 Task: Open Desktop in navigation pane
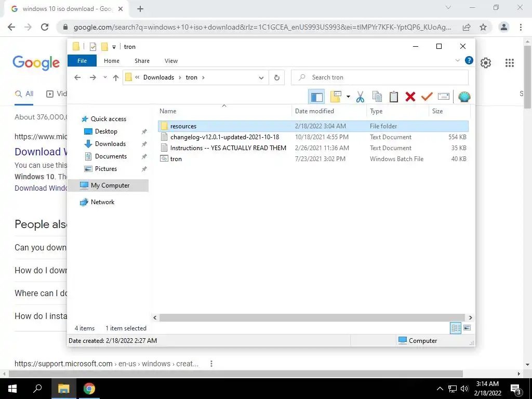[x=106, y=131]
